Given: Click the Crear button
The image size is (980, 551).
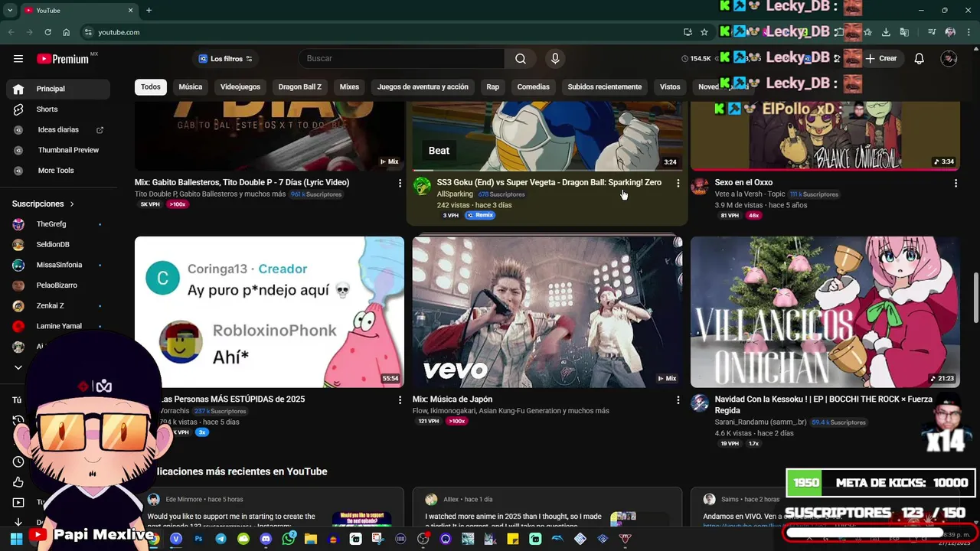Looking at the screenshot, I should pyautogui.click(x=880, y=59).
